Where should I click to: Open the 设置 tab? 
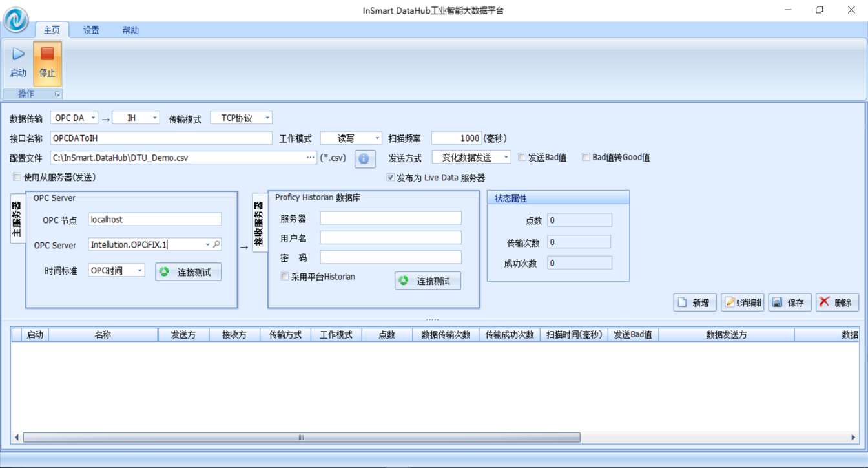point(91,30)
